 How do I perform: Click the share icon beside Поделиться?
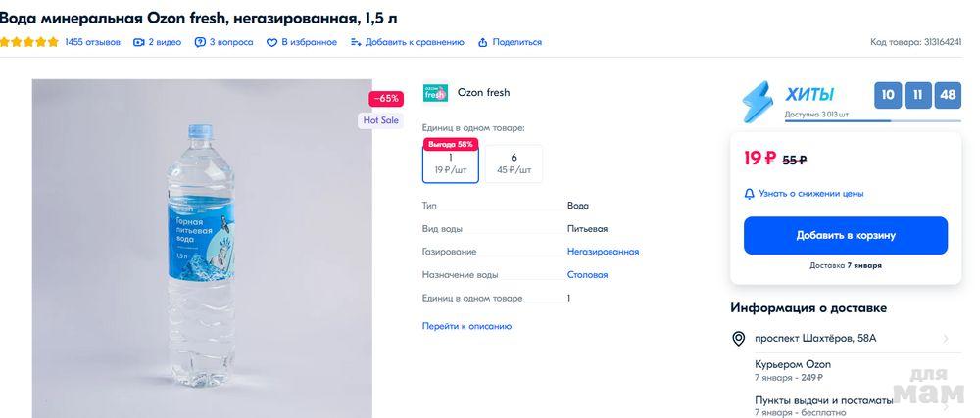click(482, 42)
